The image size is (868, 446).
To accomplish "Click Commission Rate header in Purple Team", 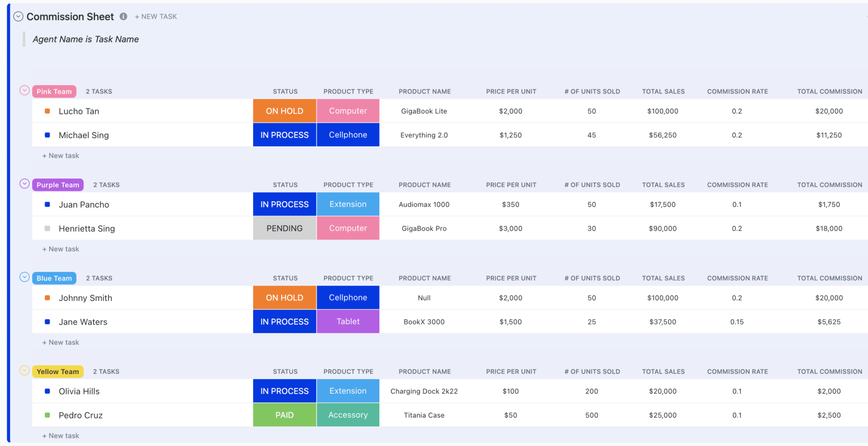I will (737, 185).
